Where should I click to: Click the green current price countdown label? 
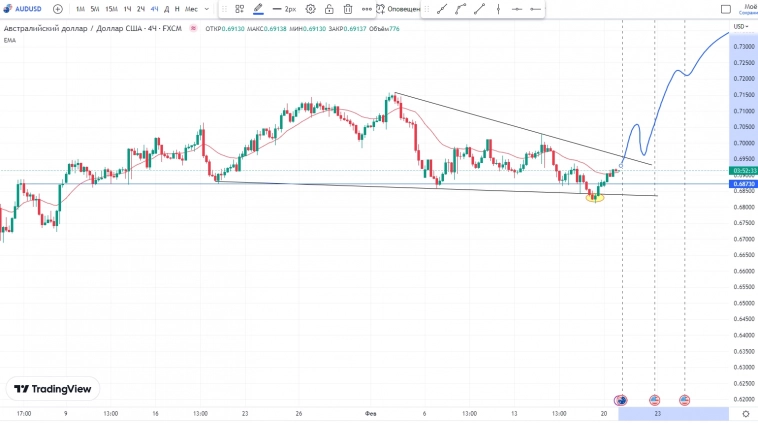point(743,171)
